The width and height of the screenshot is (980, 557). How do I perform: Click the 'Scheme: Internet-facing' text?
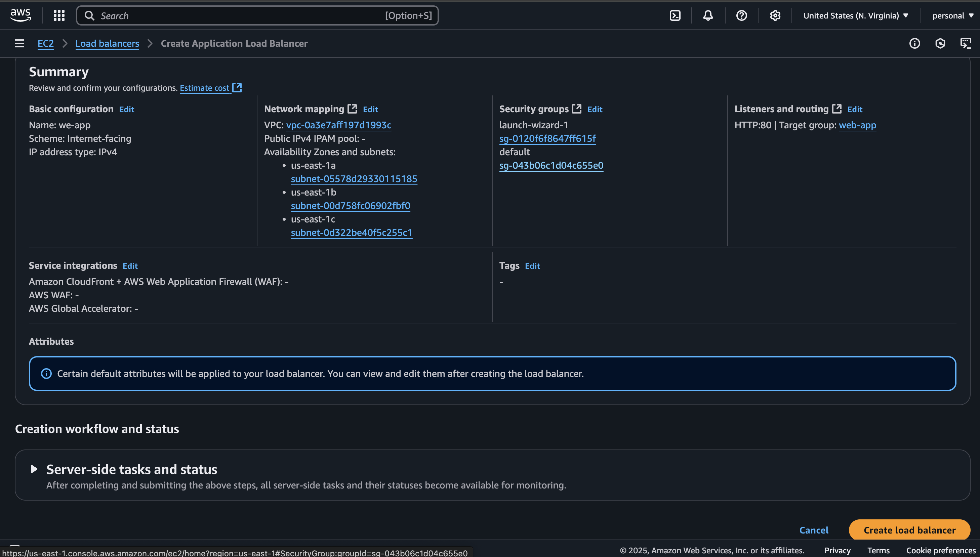click(80, 138)
